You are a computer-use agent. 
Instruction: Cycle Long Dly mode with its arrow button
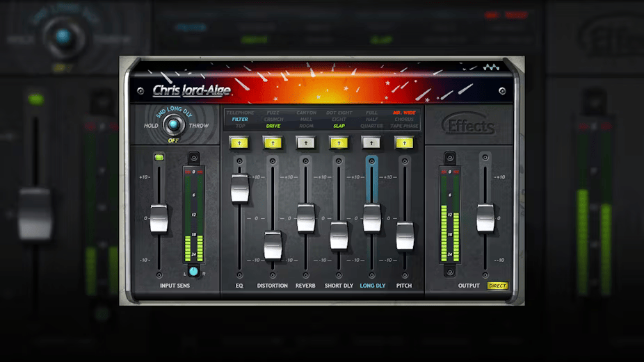371,143
